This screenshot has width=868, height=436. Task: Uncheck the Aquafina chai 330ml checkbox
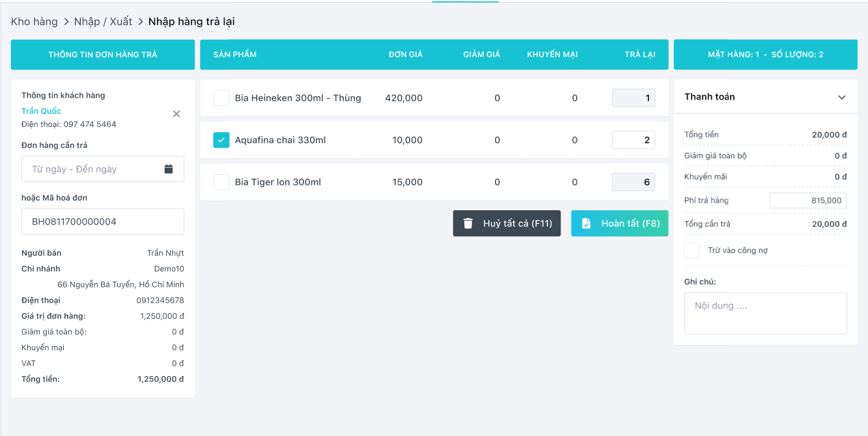221,140
